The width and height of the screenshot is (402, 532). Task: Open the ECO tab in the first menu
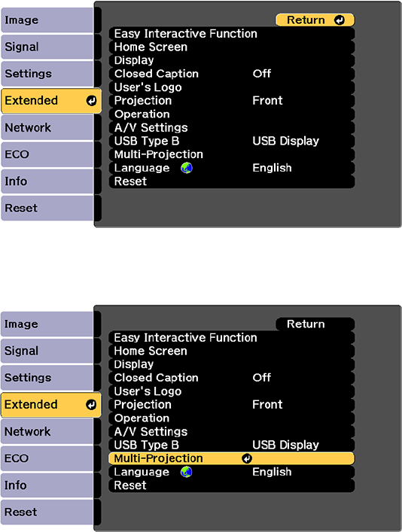[47, 155]
